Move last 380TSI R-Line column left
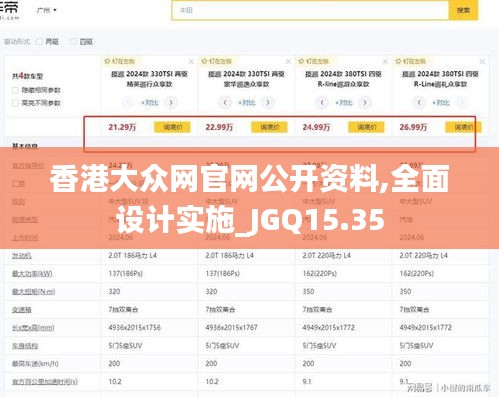Viewport: 499px width, 397px height. pyautogui.click(x=419, y=102)
